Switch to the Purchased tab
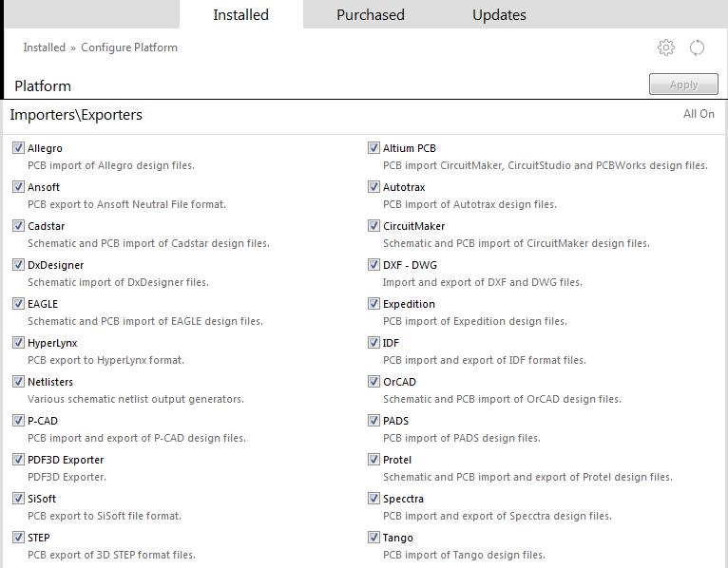The width and height of the screenshot is (728, 568). [x=371, y=15]
